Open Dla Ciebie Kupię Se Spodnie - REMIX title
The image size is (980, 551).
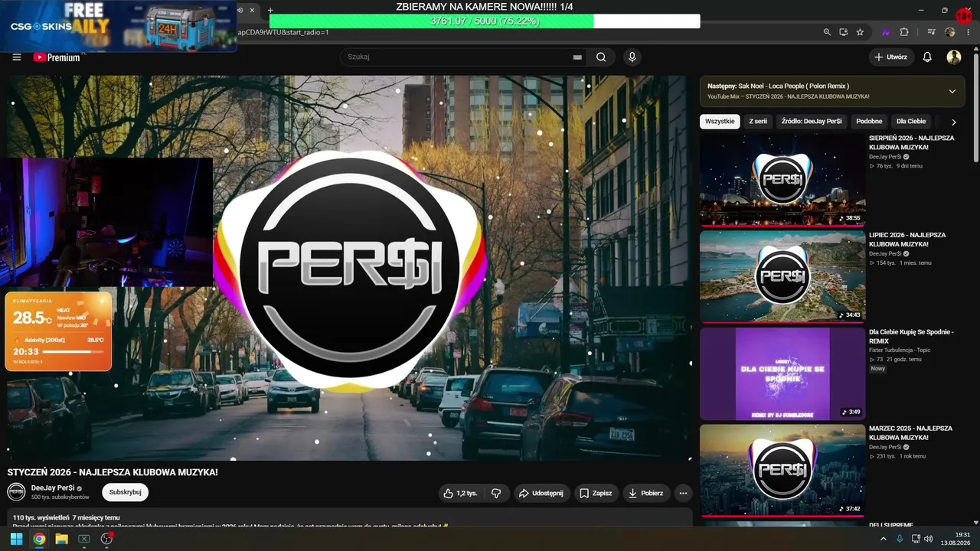(x=911, y=337)
